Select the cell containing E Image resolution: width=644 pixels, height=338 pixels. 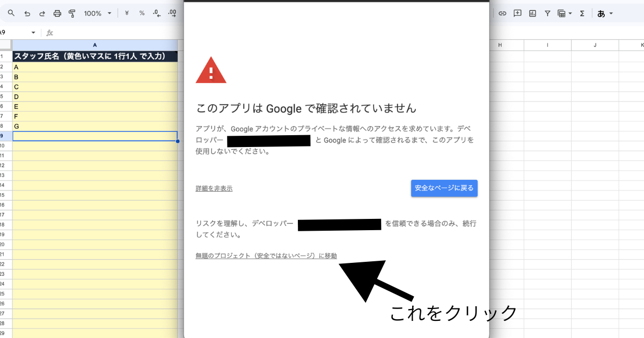pyautogui.click(x=95, y=106)
